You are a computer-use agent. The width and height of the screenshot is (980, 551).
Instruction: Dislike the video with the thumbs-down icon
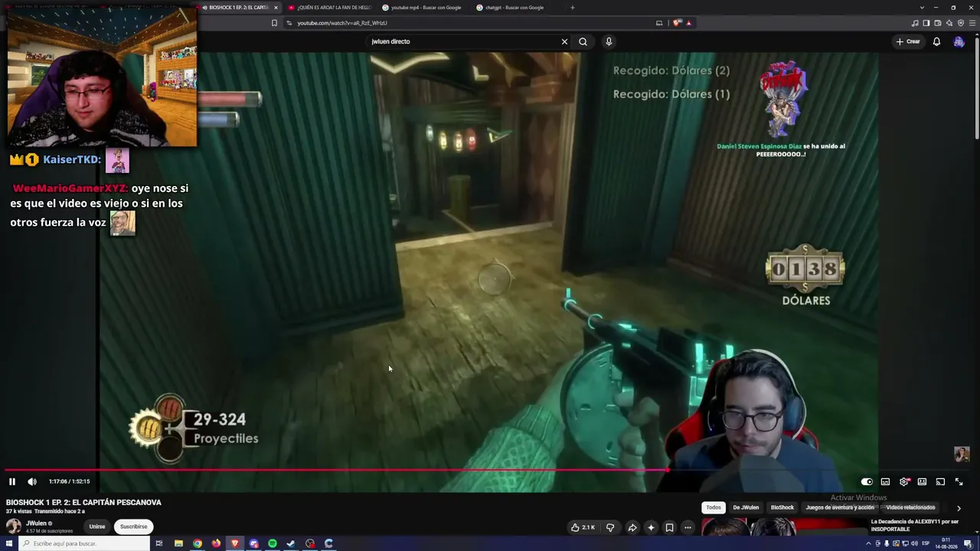tap(610, 527)
